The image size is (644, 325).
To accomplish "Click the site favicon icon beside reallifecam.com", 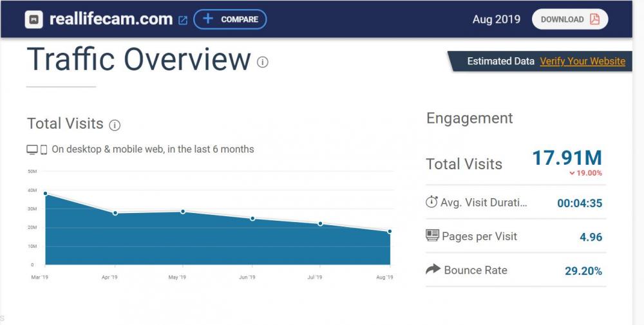I will 33,19.
